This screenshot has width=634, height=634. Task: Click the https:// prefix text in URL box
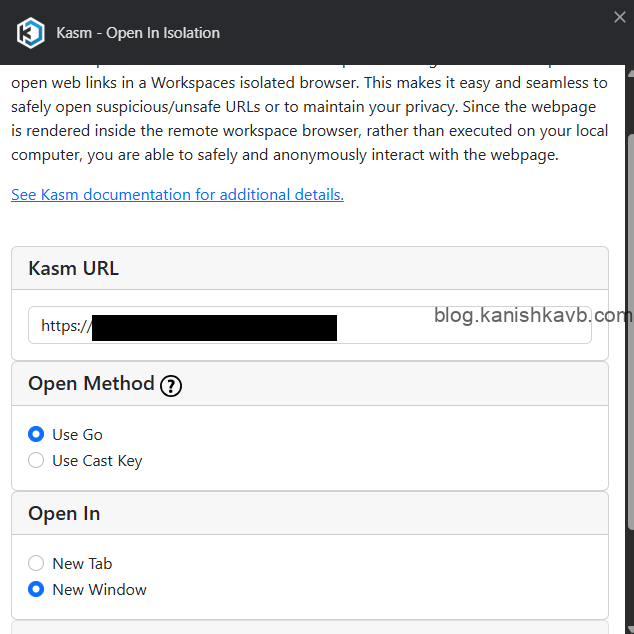[x=65, y=326]
